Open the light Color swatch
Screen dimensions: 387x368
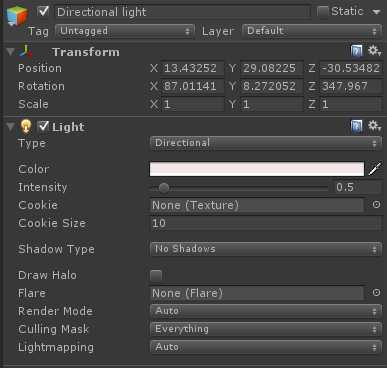pos(257,169)
